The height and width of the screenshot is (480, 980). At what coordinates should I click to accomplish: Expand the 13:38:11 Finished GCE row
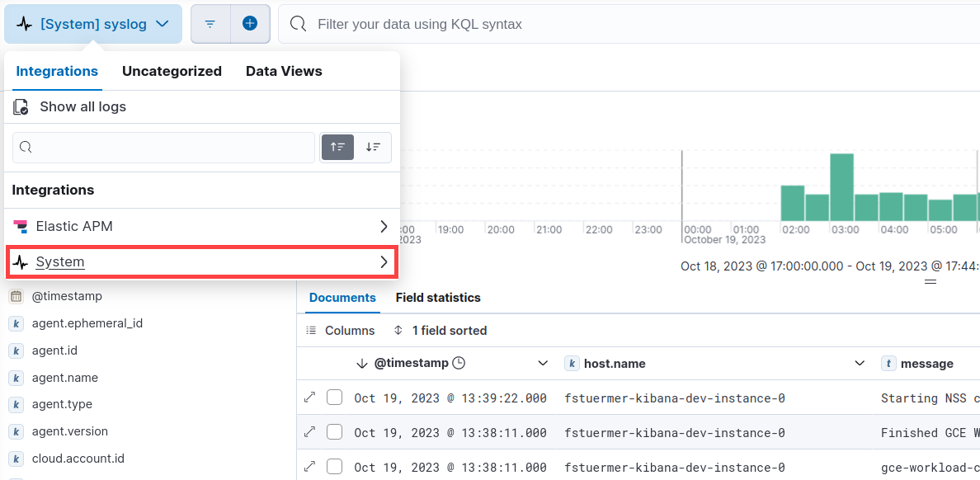tap(310, 432)
